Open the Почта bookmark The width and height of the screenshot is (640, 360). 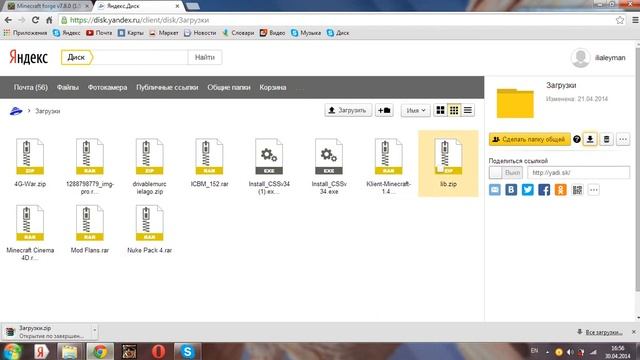[99, 33]
